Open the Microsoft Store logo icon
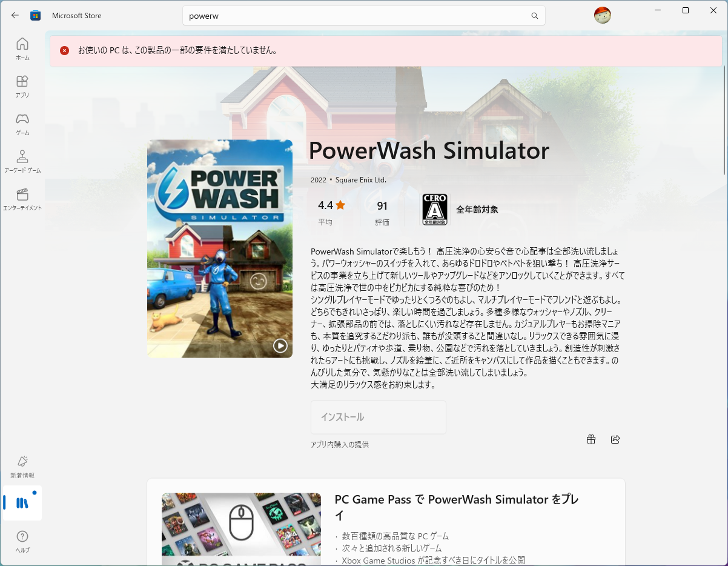 point(35,15)
